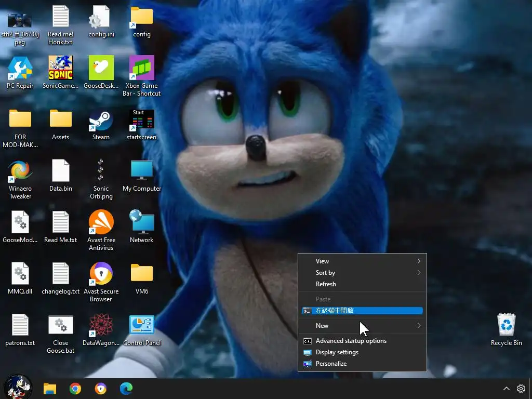This screenshot has width=532, height=399.
Task: Choose Advanced startup options
Action: (362, 341)
